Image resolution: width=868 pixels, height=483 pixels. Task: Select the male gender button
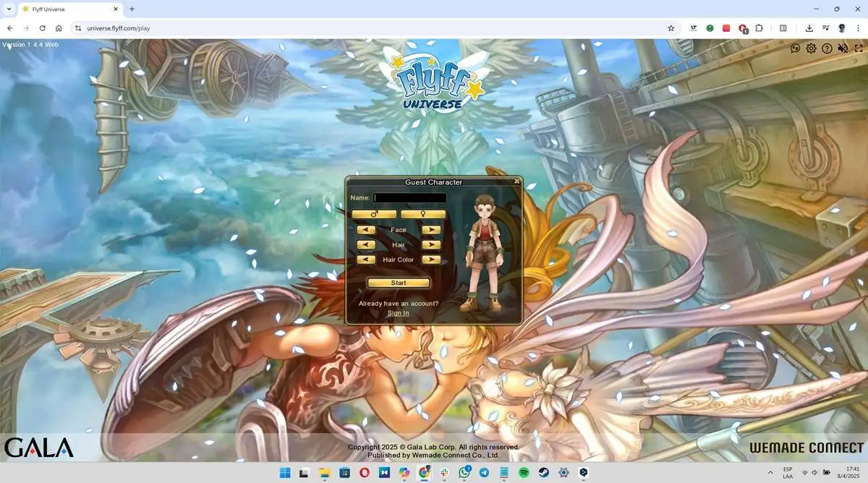(374, 214)
